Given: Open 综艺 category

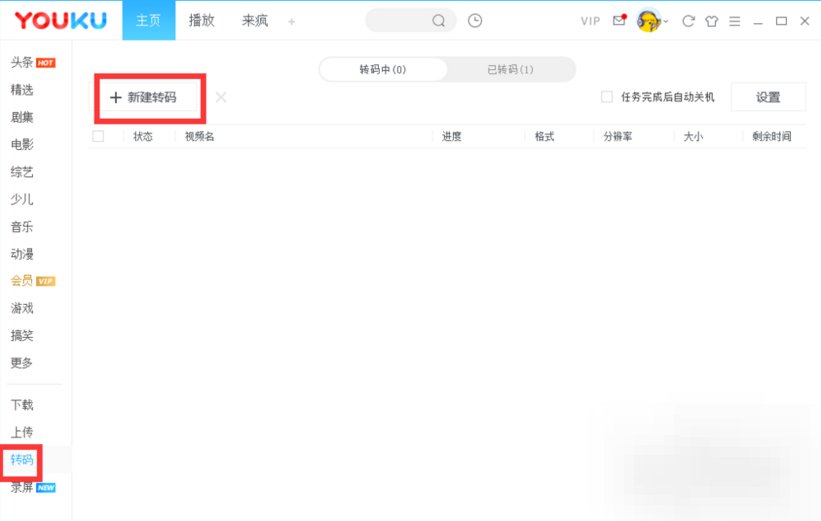Looking at the screenshot, I should 22,172.
